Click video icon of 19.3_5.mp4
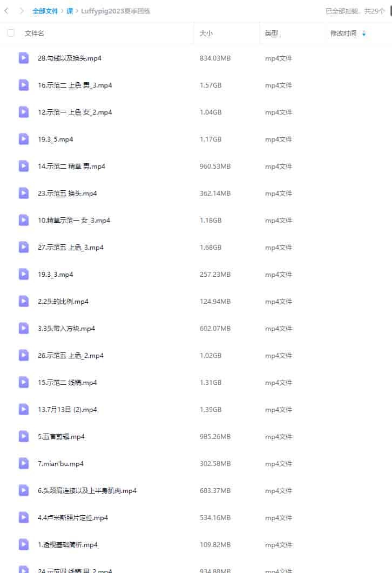The width and height of the screenshot is (392, 573). (24, 139)
